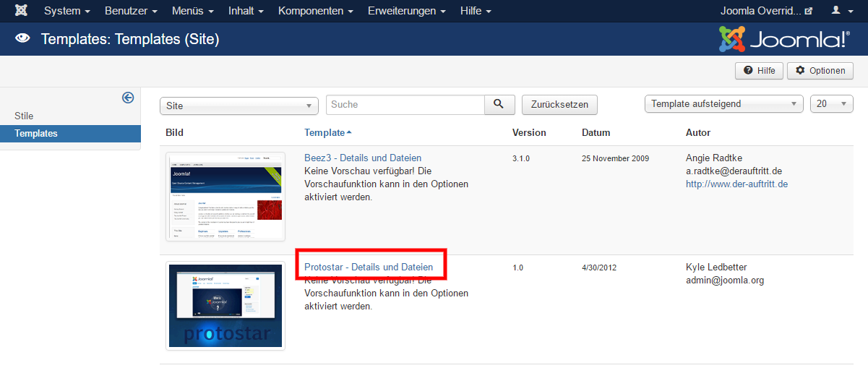Click author name Angie Radtke
Image resolution: width=868 pixels, height=381 pixels.
[x=716, y=158]
